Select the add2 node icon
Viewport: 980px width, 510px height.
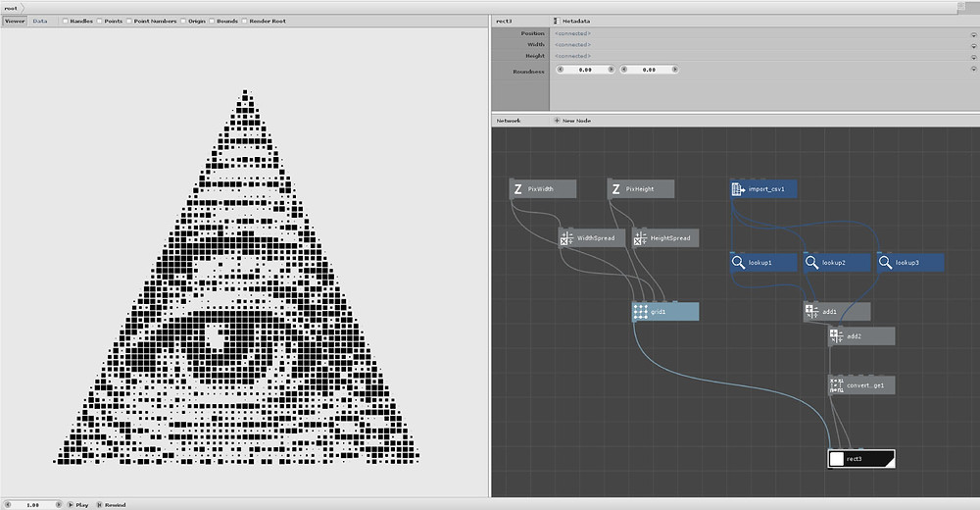(x=836, y=336)
